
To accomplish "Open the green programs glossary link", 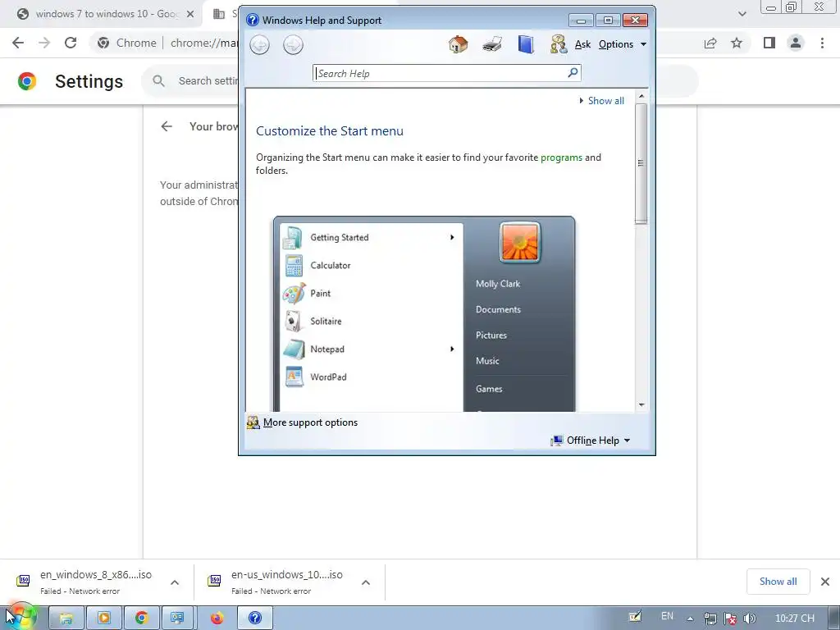I will click(561, 157).
